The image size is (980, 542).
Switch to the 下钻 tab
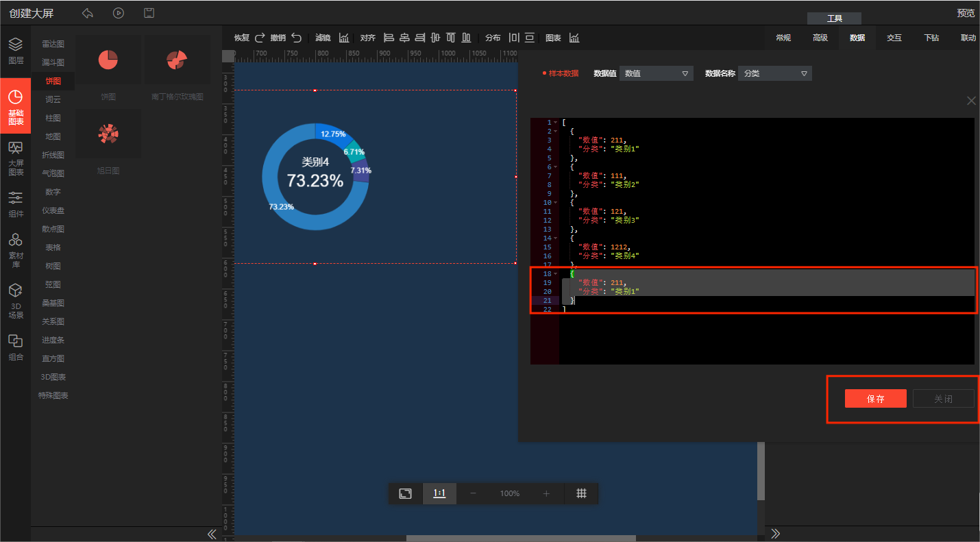pyautogui.click(x=931, y=38)
